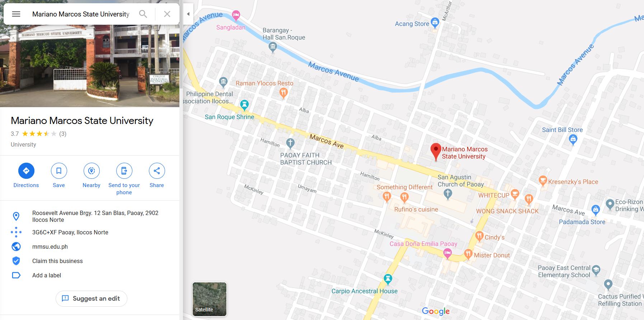Open the (3) reviews count
This screenshot has height=320, width=644.
pos(63,134)
